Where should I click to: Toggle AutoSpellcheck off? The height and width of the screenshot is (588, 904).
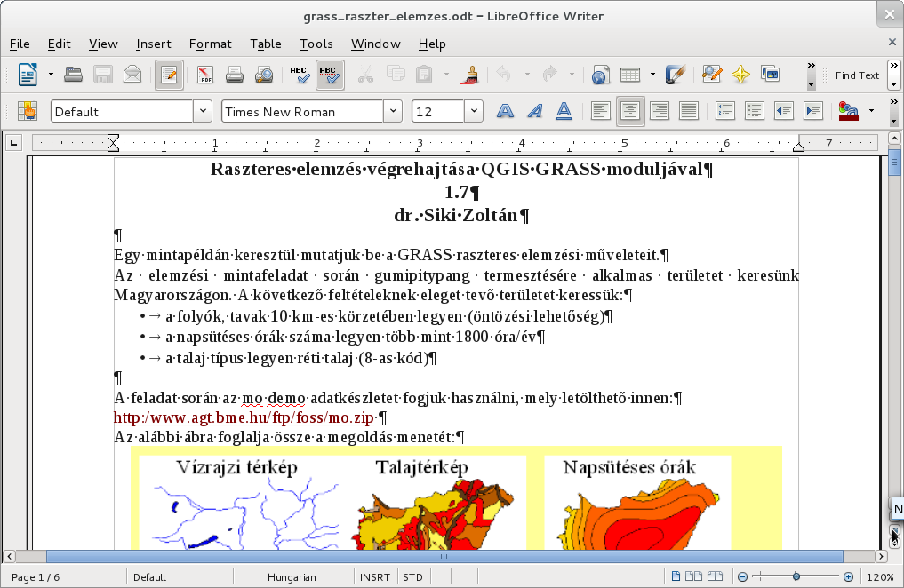[x=330, y=75]
